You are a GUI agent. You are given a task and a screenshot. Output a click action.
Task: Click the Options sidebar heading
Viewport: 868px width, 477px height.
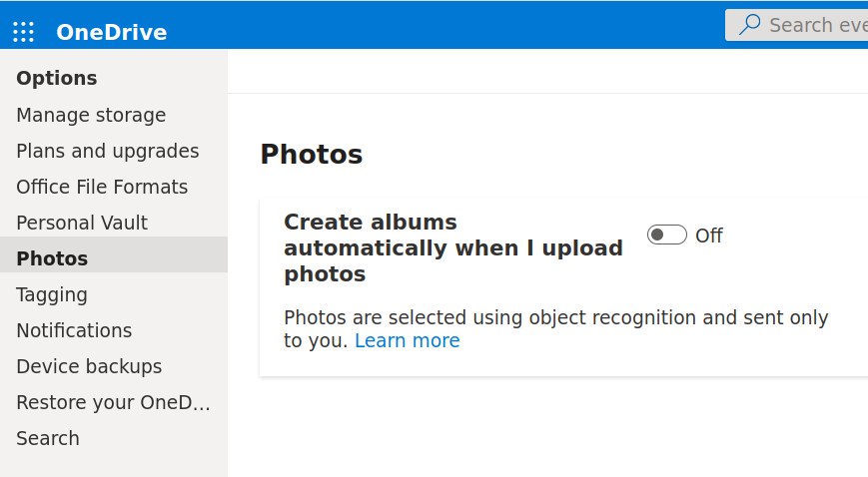coord(57,79)
